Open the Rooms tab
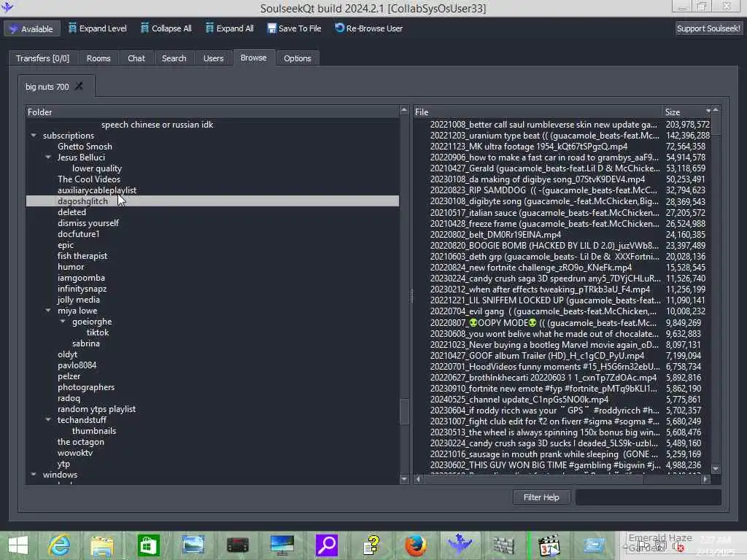Viewport: 747px width, 560px height. [98, 58]
